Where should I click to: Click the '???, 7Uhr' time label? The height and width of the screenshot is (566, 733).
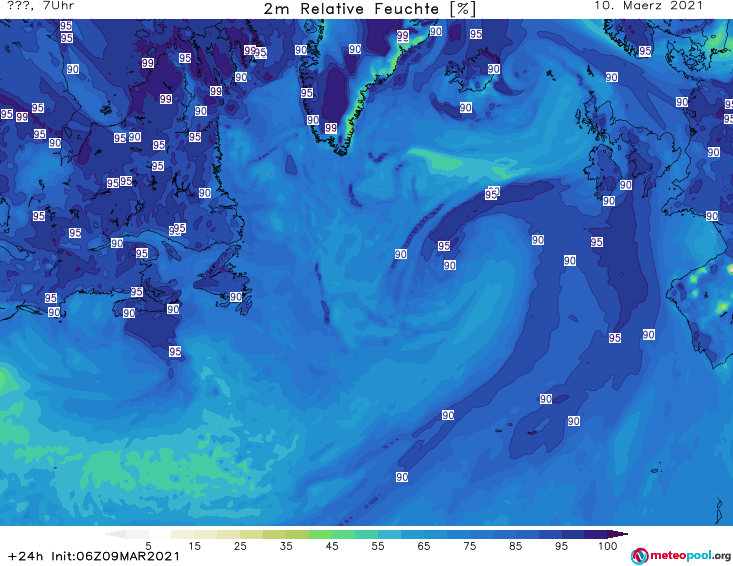pyautogui.click(x=41, y=6)
